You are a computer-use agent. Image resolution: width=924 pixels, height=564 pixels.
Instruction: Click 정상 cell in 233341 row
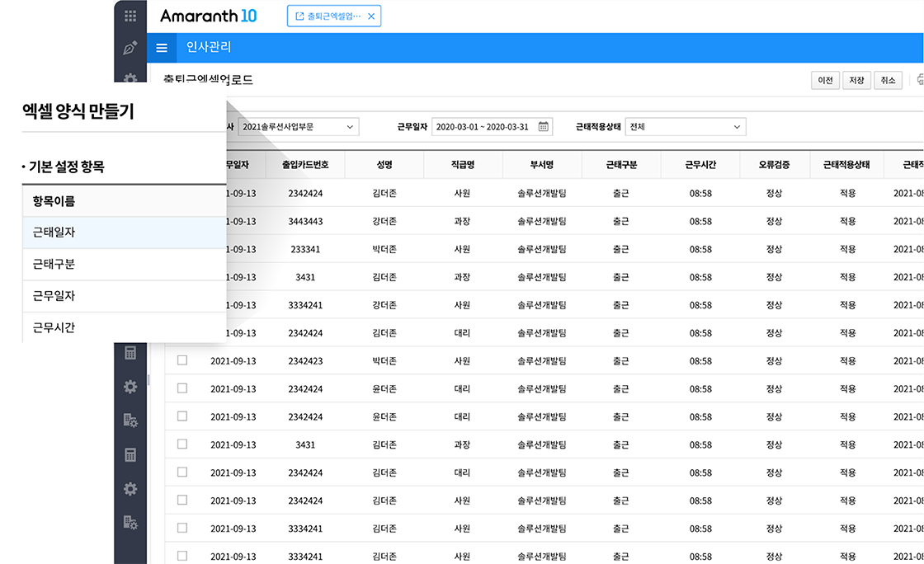tap(774, 249)
